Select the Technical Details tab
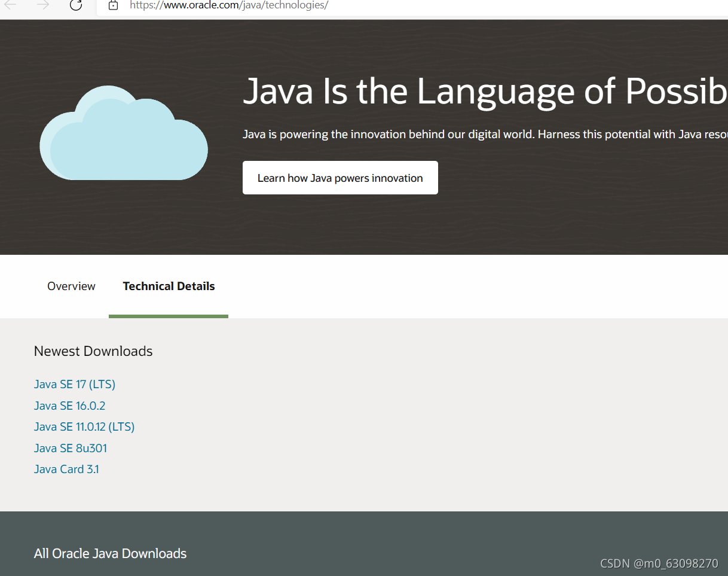The width and height of the screenshot is (728, 576). [x=169, y=287]
